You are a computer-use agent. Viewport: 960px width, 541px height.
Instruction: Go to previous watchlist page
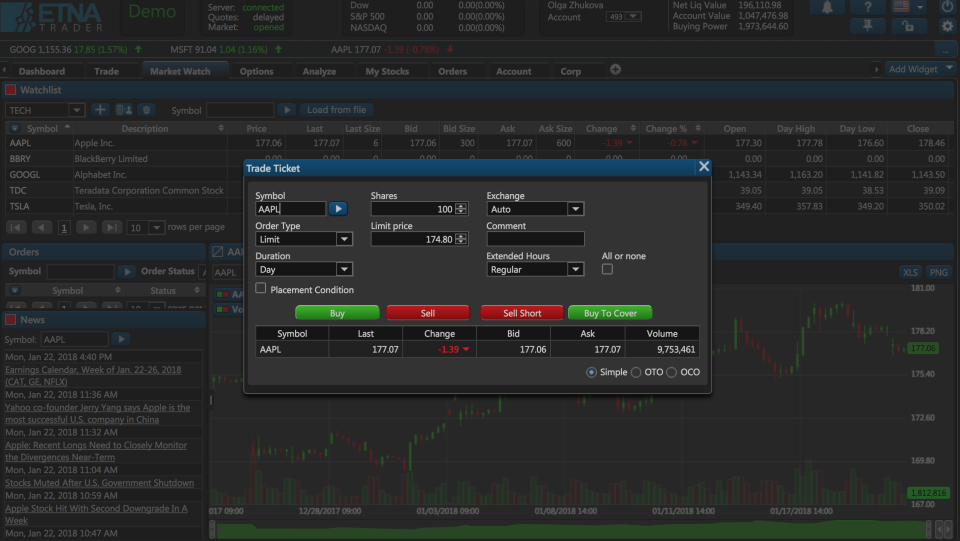[x=41, y=227]
